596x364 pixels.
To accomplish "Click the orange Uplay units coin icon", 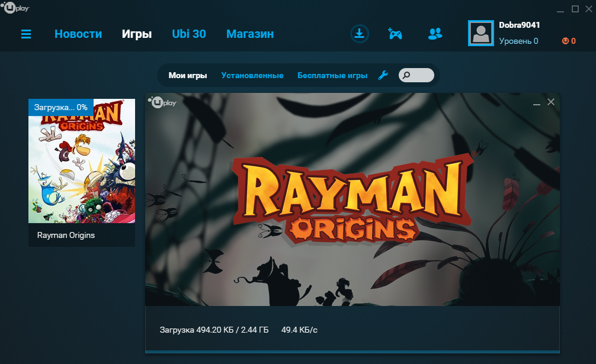I will (565, 41).
